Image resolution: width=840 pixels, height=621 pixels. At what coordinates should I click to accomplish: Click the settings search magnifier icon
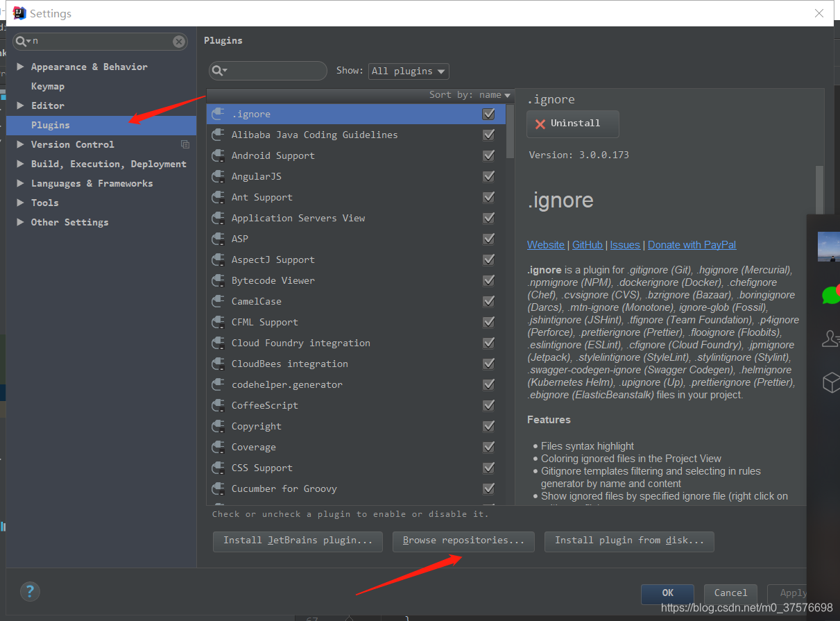[24, 42]
